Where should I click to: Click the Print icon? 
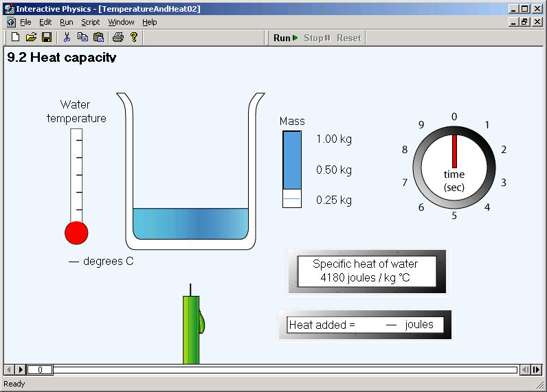(118, 37)
